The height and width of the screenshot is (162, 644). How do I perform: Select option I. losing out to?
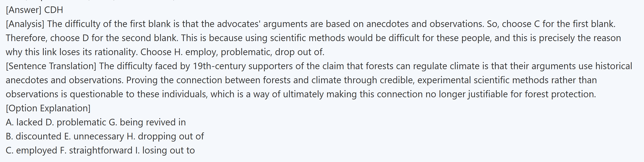pos(165,150)
